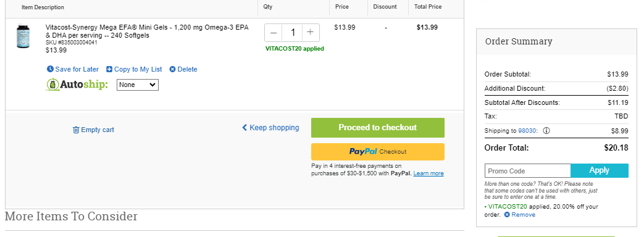644x237 pixels.
Task: Change the shipping zip code 98030
Action: [527, 131]
